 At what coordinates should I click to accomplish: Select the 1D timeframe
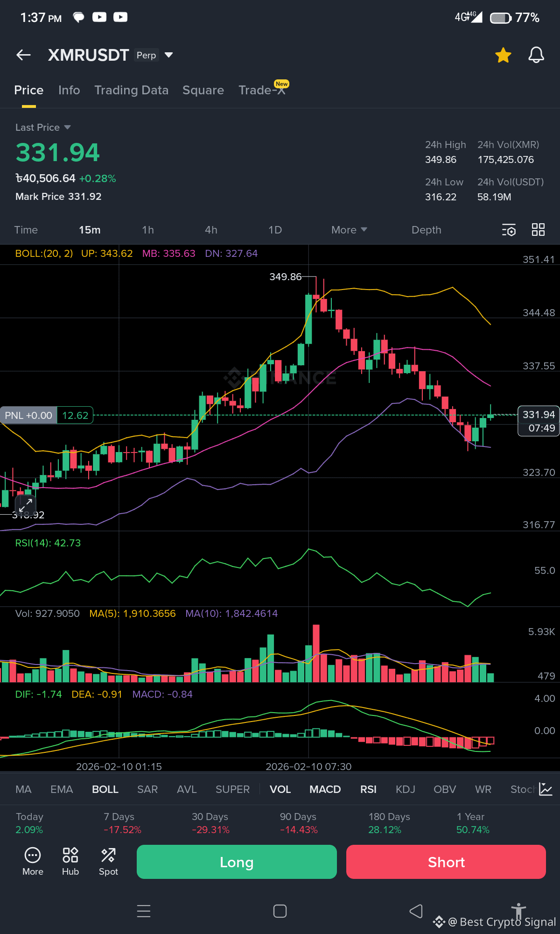[x=275, y=230]
